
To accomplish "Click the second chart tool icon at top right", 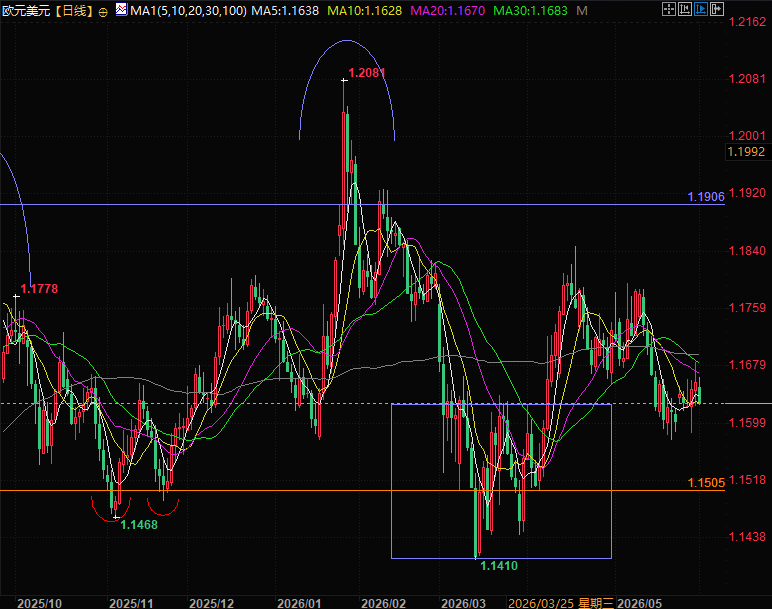I will (x=684, y=9).
